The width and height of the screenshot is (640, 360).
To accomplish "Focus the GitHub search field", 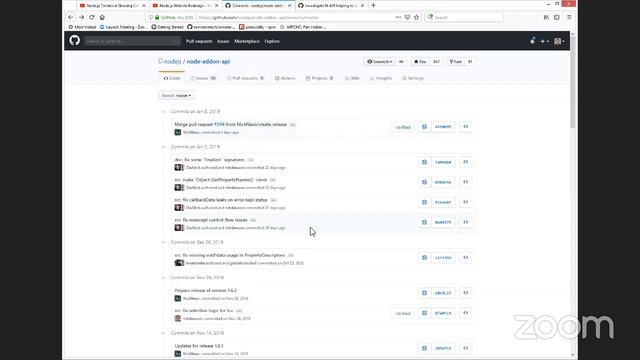I will pos(132,41).
